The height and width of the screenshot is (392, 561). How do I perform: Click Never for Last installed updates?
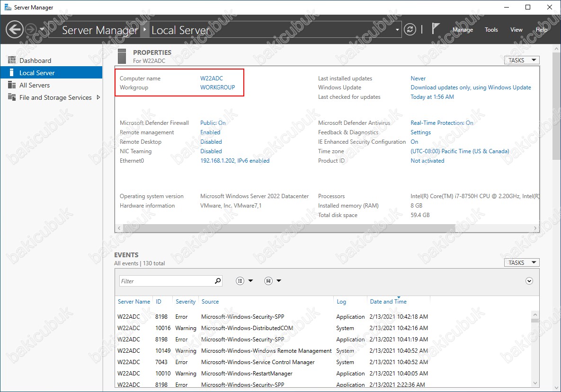pos(418,78)
